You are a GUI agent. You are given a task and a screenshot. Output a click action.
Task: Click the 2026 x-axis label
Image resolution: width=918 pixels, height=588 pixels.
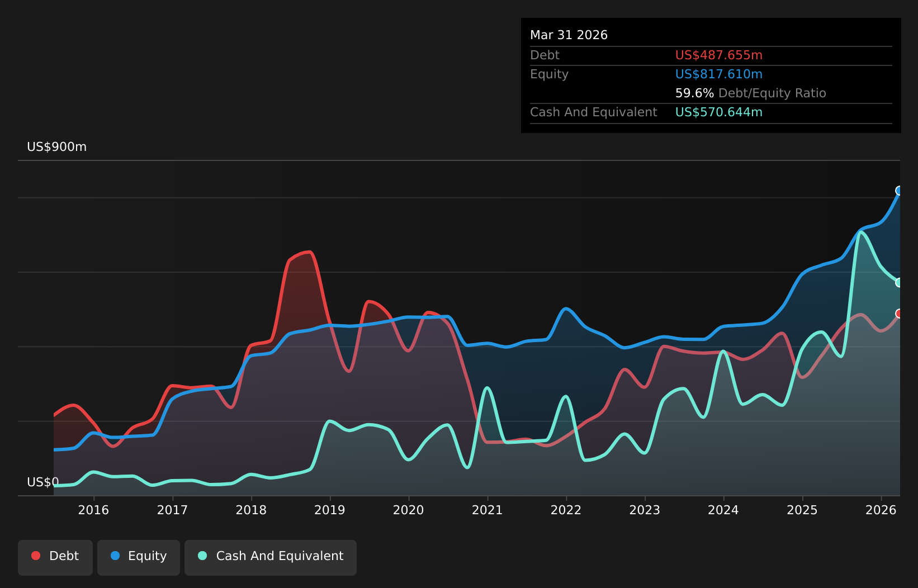pyautogui.click(x=881, y=510)
